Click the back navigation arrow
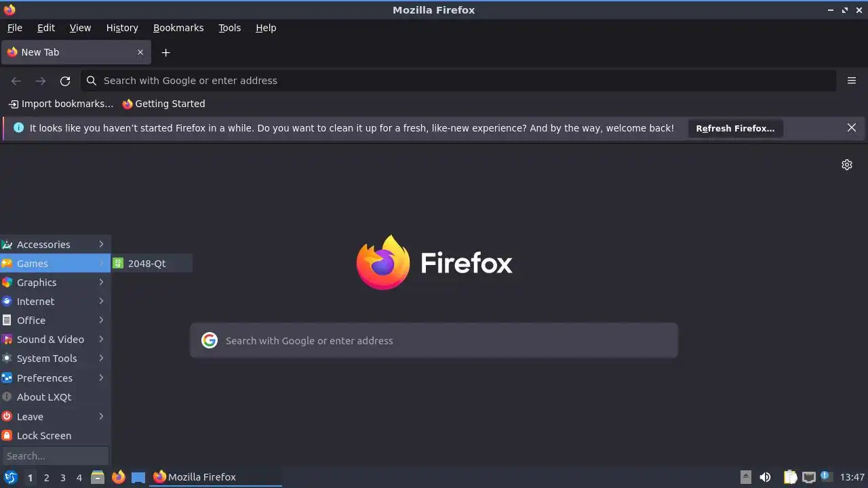Screen dimensions: 868x488 click(16, 81)
